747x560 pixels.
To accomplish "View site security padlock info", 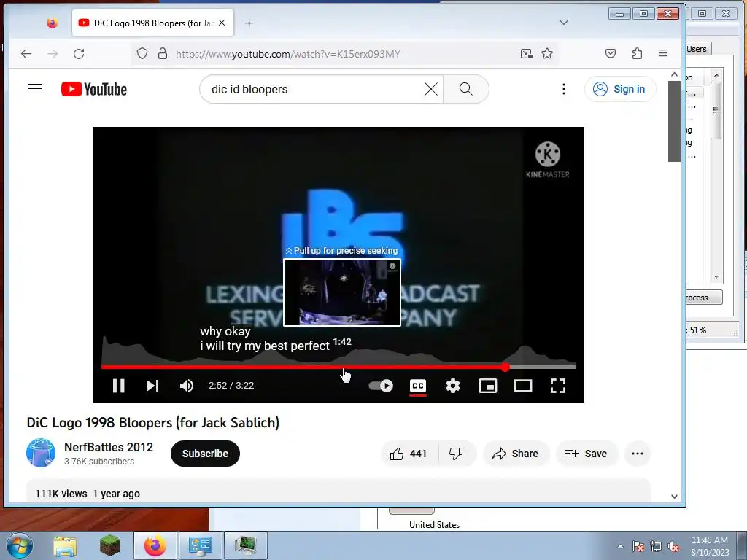I will pyautogui.click(x=163, y=53).
